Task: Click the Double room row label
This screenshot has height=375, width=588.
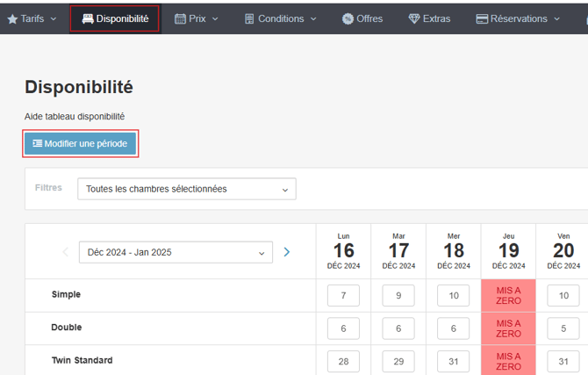Action: [x=67, y=328]
